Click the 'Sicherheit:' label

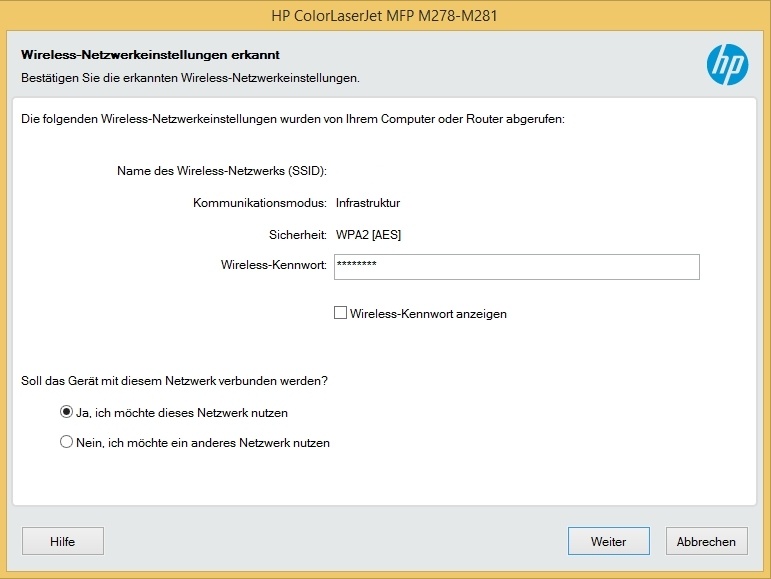click(297, 235)
